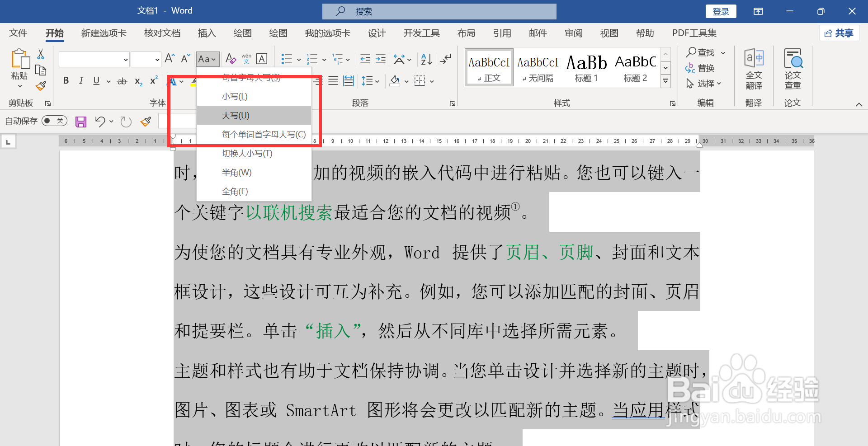
Task: Increase font size with the A^ icon
Action: pyautogui.click(x=170, y=59)
